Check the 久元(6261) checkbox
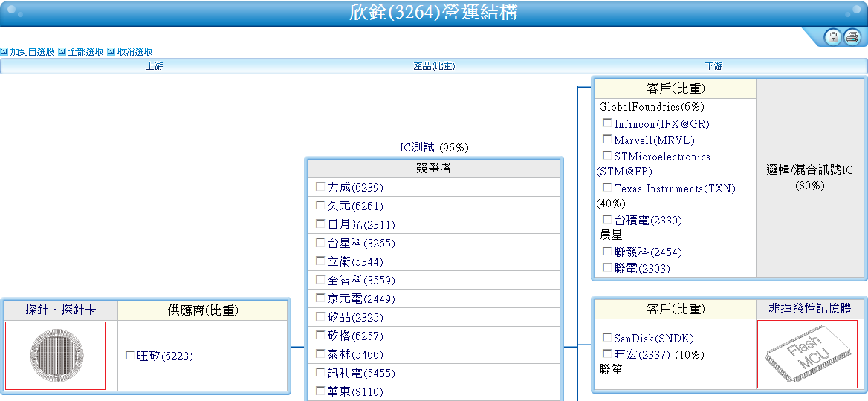The width and height of the screenshot is (868, 401). click(320, 205)
